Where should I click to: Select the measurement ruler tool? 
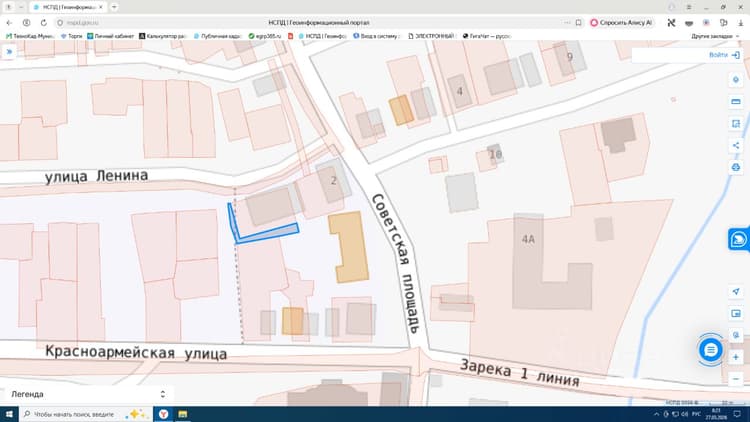click(736, 102)
